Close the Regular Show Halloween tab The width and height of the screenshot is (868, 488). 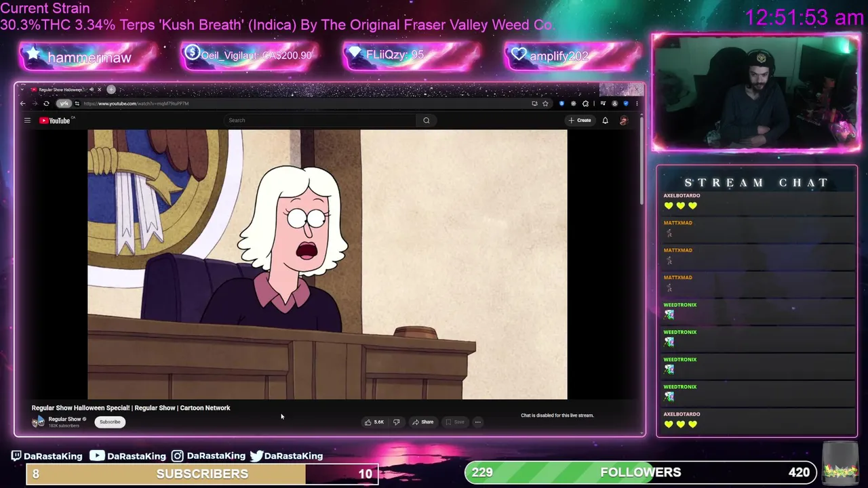99,89
